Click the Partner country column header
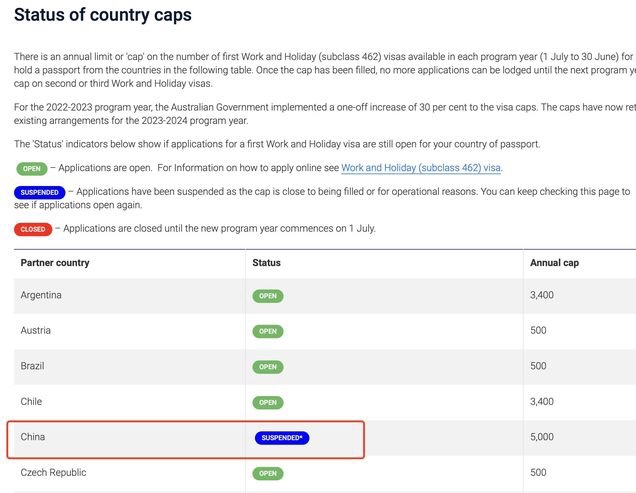 (55, 263)
